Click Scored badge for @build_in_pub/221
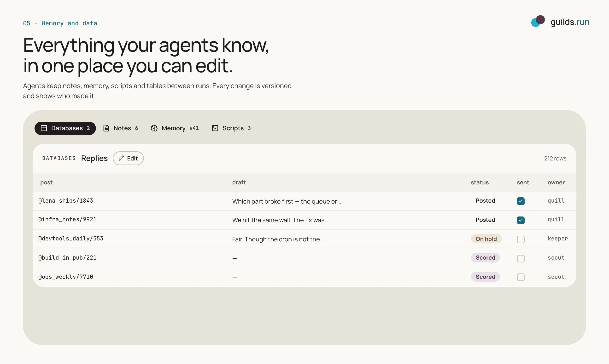 [485, 257]
